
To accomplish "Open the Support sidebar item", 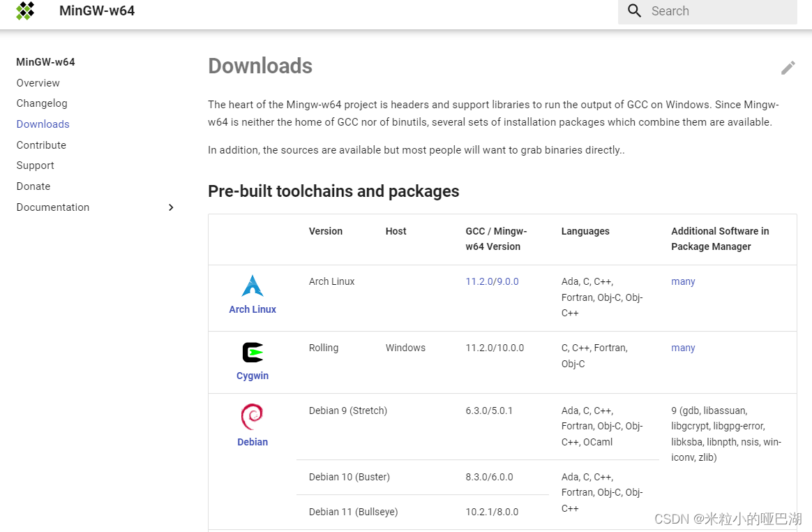I will coord(35,165).
